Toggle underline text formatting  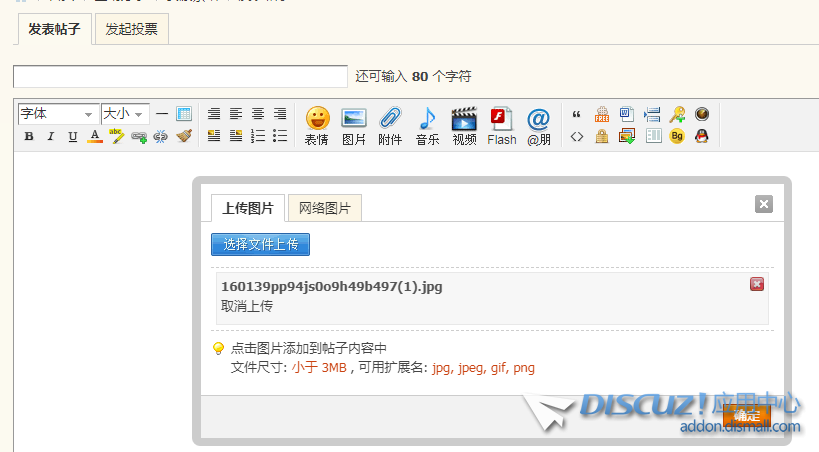pyautogui.click(x=72, y=137)
